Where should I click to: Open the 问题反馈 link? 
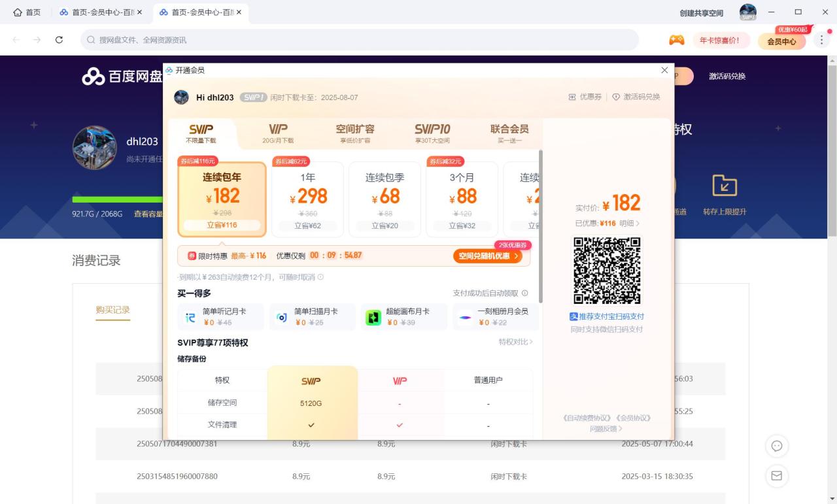coord(606,429)
